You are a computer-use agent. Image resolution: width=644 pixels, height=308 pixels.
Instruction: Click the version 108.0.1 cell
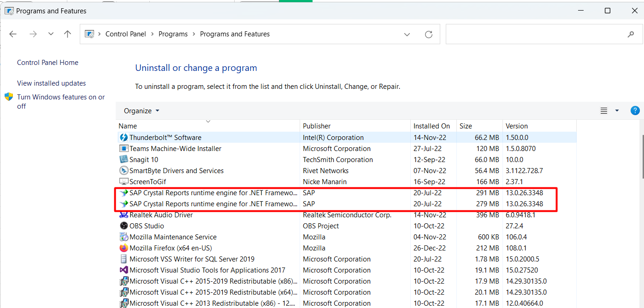click(x=516, y=248)
